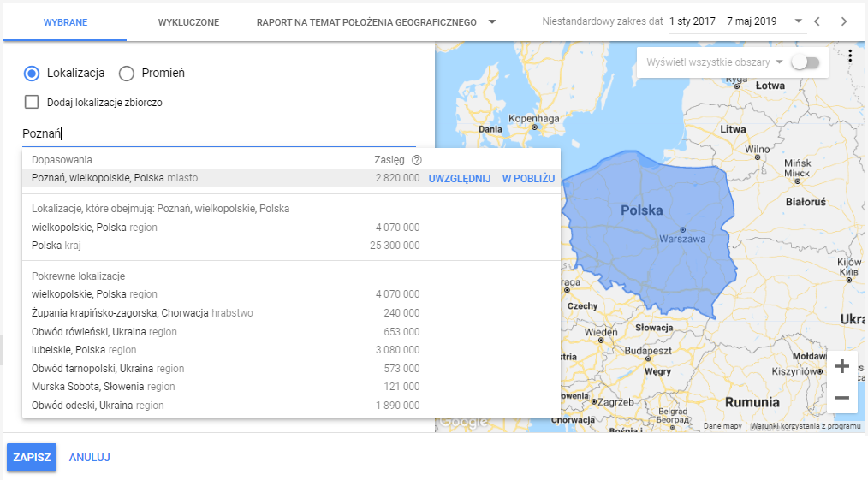Image resolution: width=868 pixels, height=480 pixels.
Task: Click W pobliżu link for Poznań
Action: click(528, 178)
